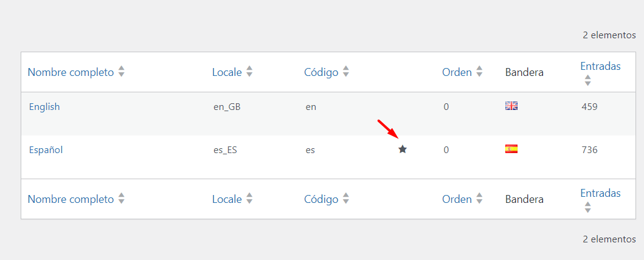Sort by Código in top header
This screenshot has height=260, width=644.
321,72
